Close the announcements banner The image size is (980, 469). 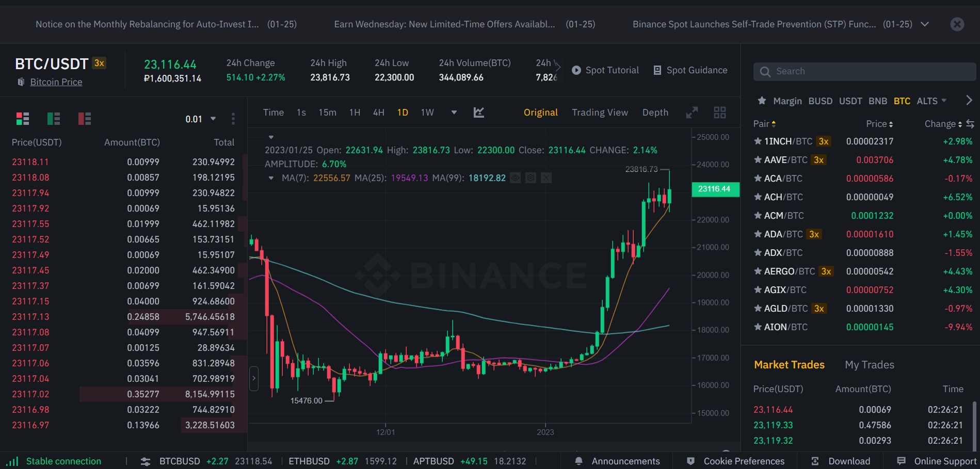tap(957, 24)
